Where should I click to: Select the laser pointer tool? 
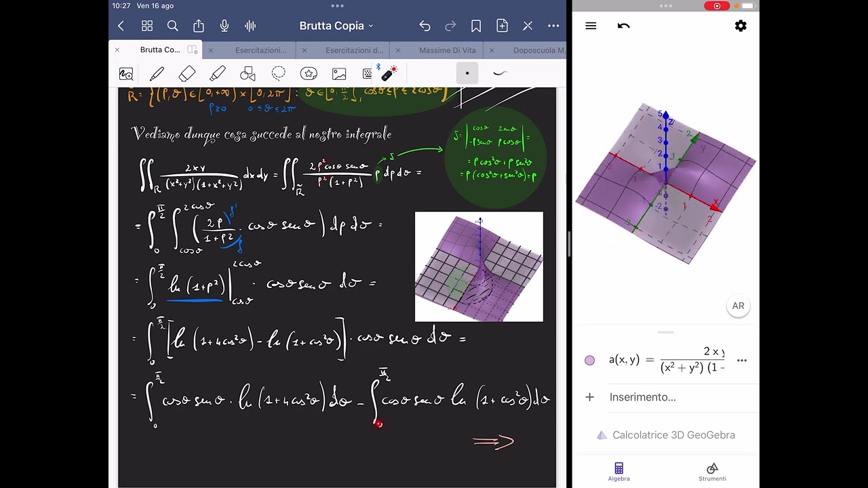(x=390, y=73)
